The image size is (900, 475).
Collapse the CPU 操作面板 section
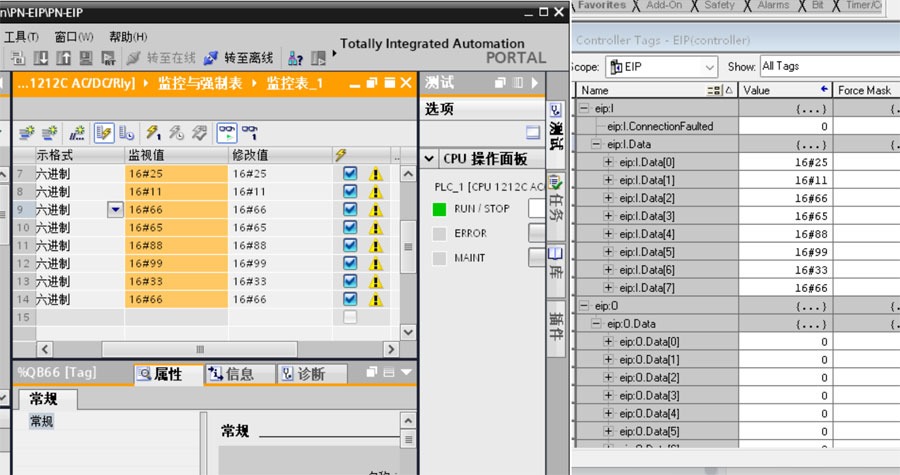[x=428, y=159]
